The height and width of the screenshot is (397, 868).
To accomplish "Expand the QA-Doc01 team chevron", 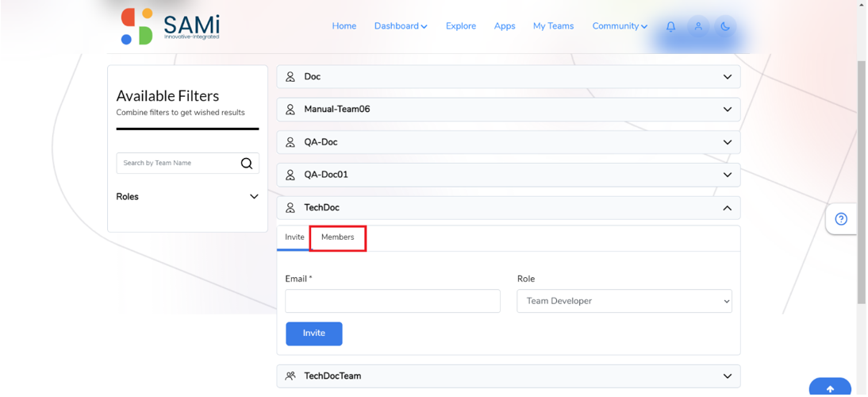I will point(728,175).
